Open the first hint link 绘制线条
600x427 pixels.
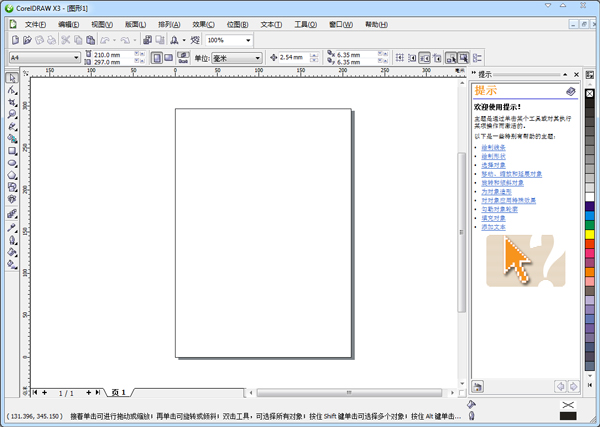pyautogui.click(x=493, y=147)
